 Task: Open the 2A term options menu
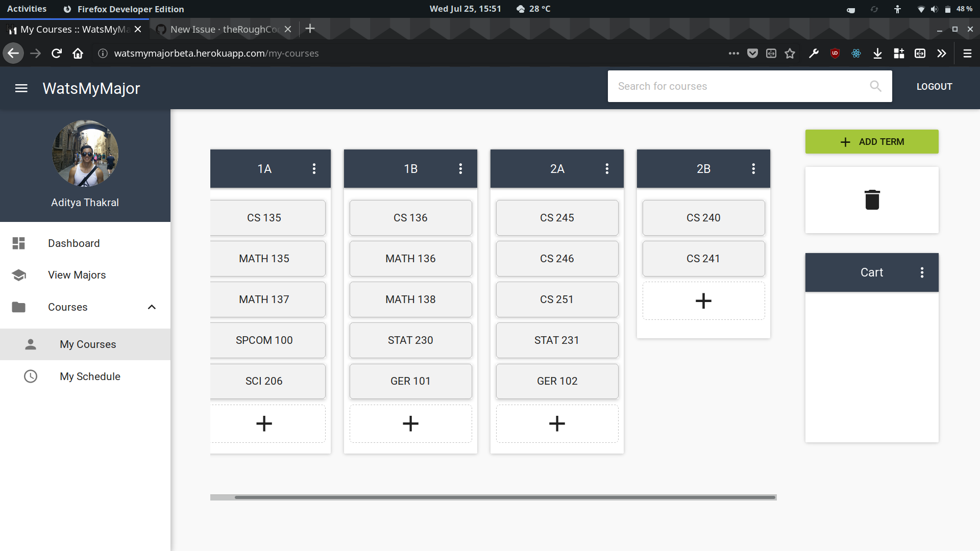pyautogui.click(x=607, y=169)
